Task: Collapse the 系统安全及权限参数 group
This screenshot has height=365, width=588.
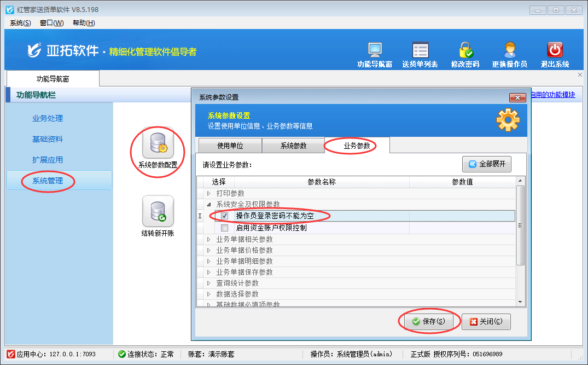Action: 208,204
